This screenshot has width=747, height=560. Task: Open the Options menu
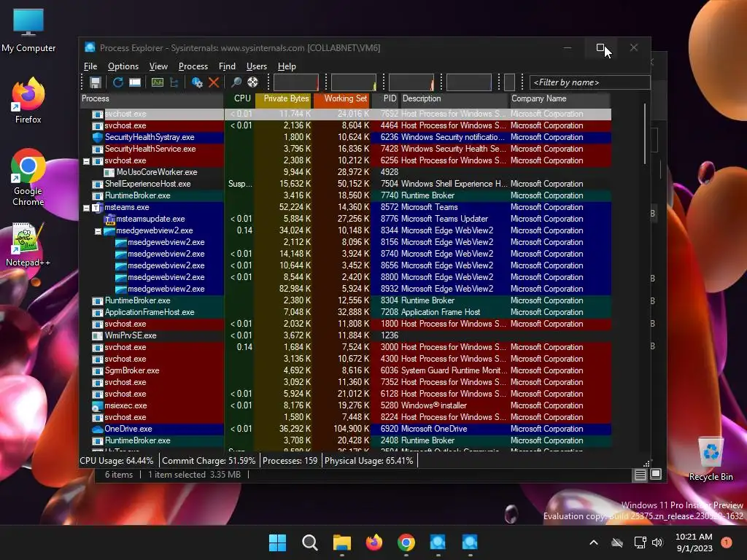click(x=123, y=66)
